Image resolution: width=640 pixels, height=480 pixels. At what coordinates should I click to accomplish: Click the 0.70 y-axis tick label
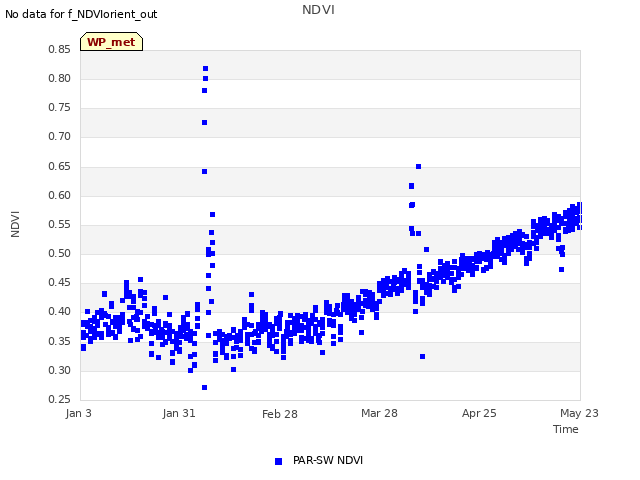tap(60, 137)
